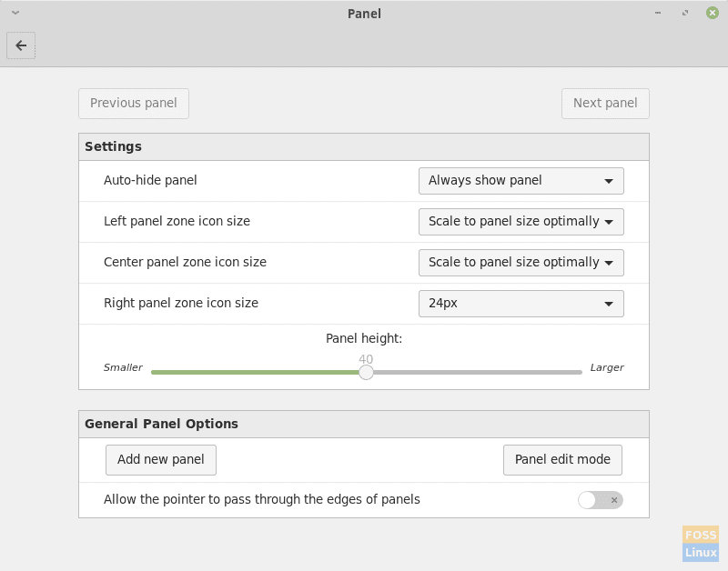Enable Panel edit mode
This screenshot has height=571, width=728.
coord(562,460)
